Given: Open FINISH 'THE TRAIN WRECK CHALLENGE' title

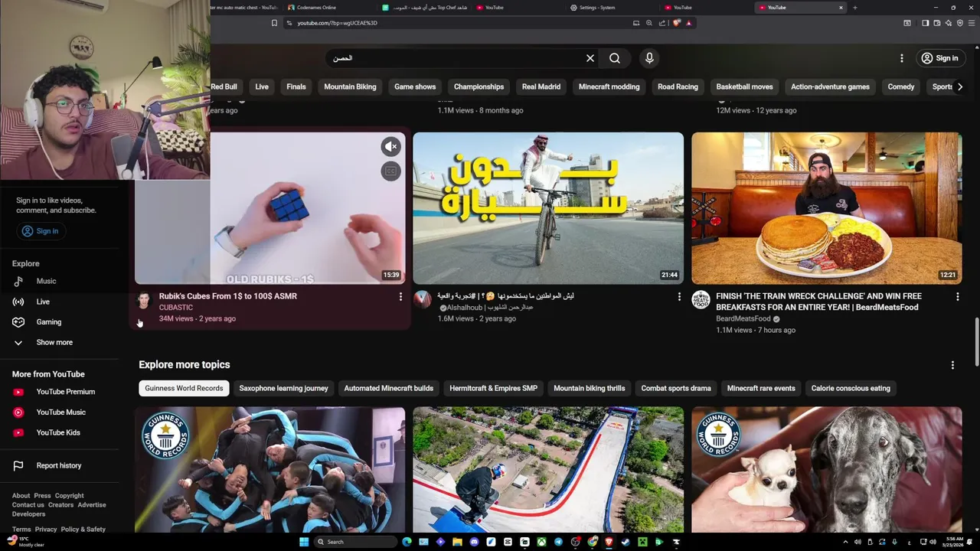Looking at the screenshot, I should click(818, 302).
